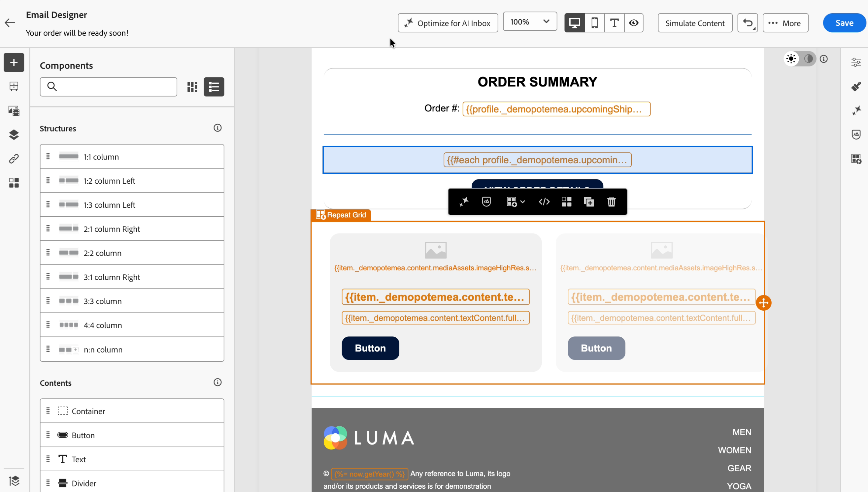Duplicate the selected Repeat Grid component
The height and width of the screenshot is (492, 868).
(589, 202)
